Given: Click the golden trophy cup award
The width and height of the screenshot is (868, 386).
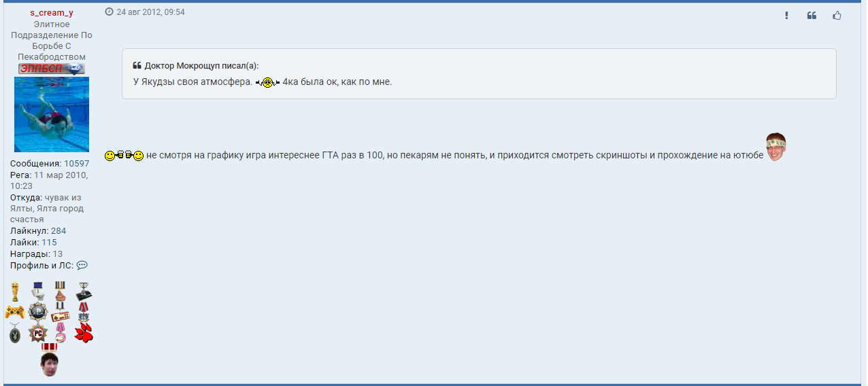Looking at the screenshot, I should (15, 292).
